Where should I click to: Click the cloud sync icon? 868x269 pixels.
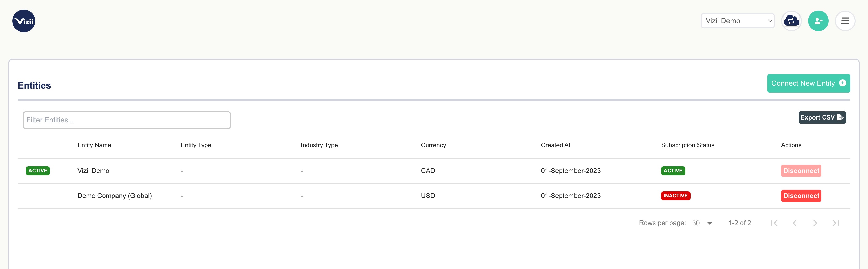(x=791, y=21)
